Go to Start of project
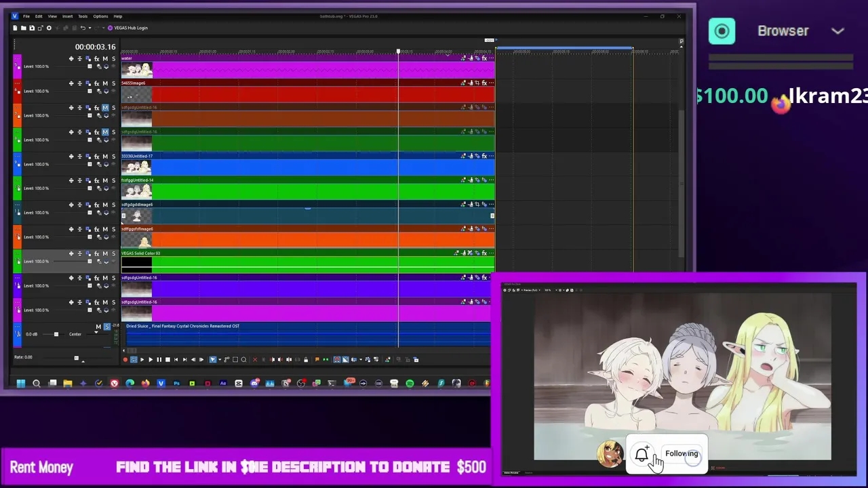 pos(176,359)
